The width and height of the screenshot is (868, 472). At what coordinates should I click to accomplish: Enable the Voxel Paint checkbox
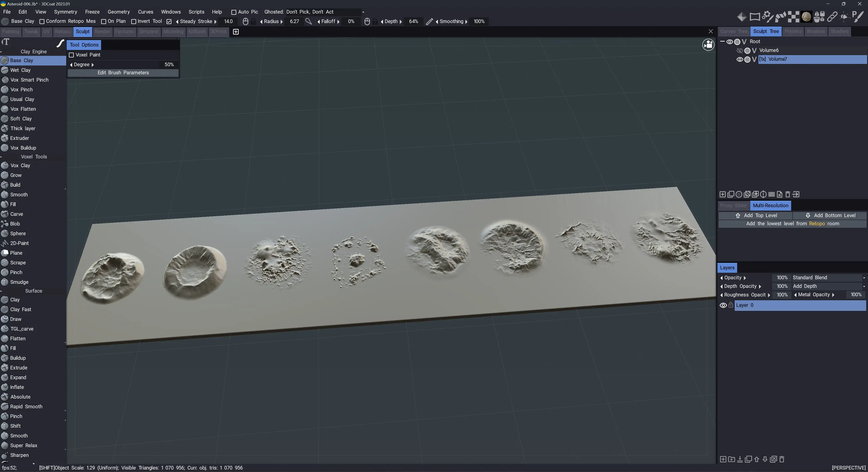tap(71, 55)
